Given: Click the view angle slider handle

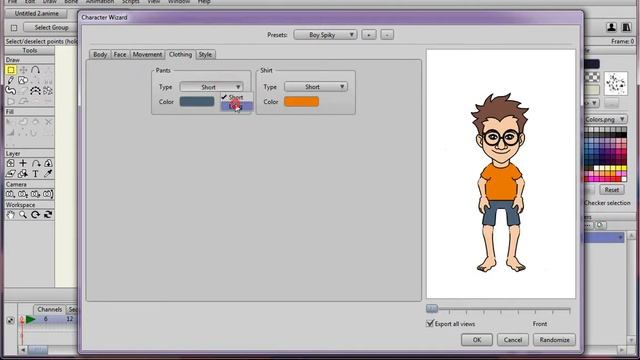Looking at the screenshot, I should (432, 309).
